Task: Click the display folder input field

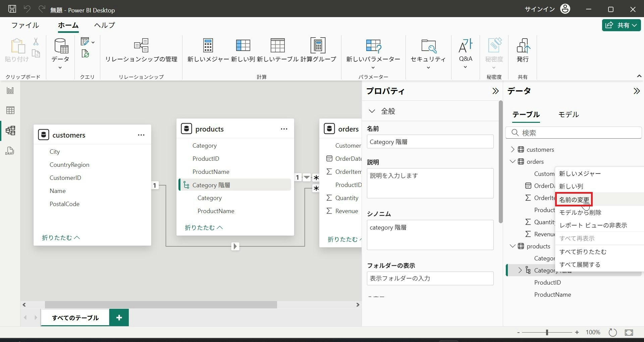Action: [x=430, y=278]
